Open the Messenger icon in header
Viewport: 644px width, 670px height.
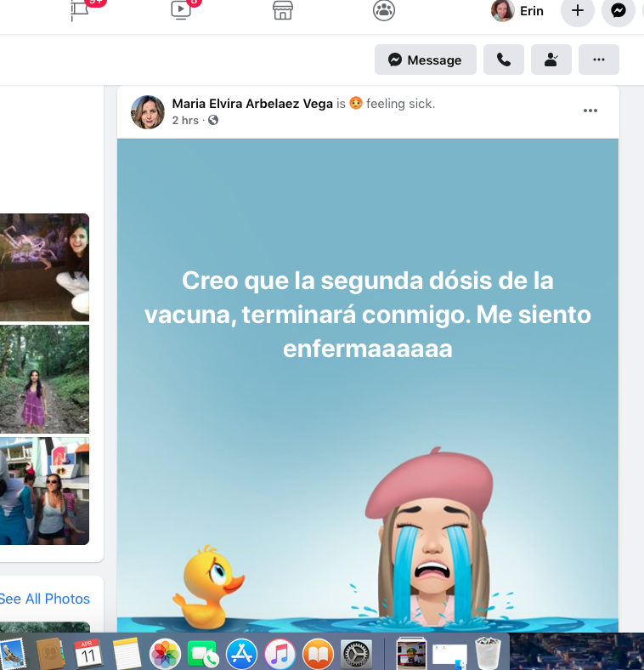click(619, 11)
